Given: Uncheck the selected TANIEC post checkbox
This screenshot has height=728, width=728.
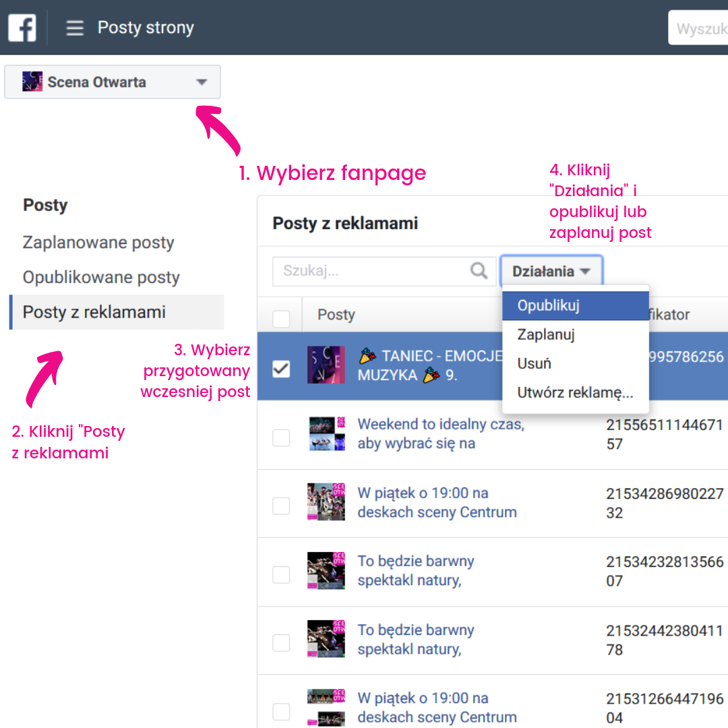Looking at the screenshot, I should click(281, 367).
